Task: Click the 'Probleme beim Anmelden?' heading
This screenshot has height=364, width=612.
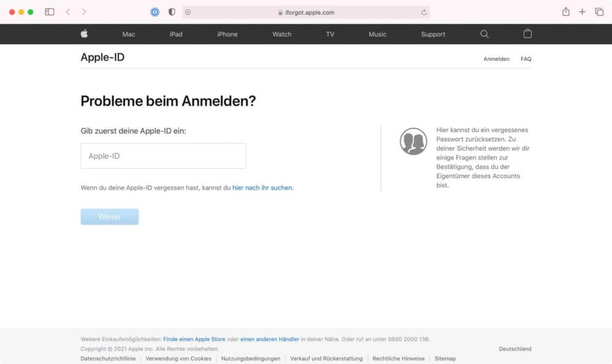Action: (168, 101)
